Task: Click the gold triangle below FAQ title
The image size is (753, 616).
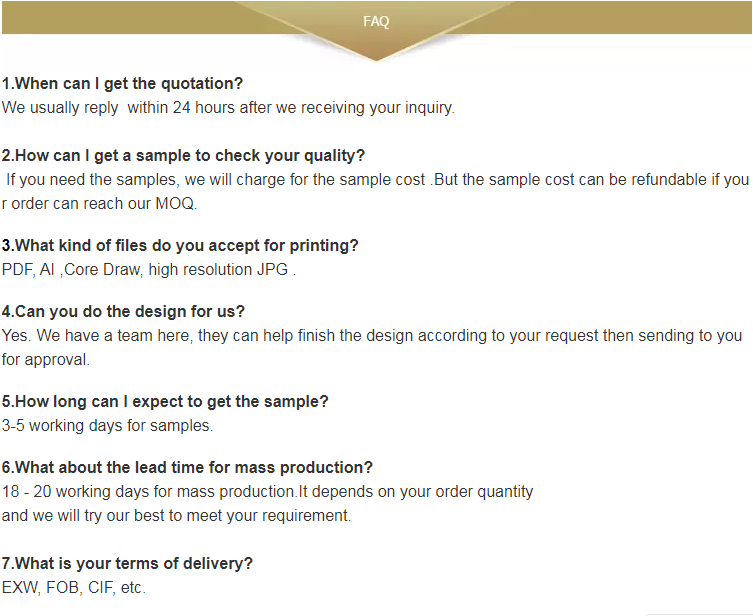Action: (376, 47)
